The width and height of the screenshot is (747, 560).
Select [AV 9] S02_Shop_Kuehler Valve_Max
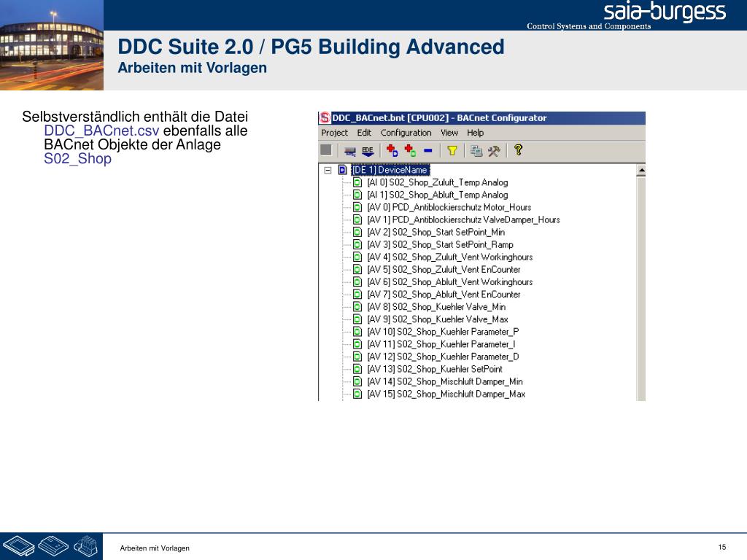tap(438, 319)
